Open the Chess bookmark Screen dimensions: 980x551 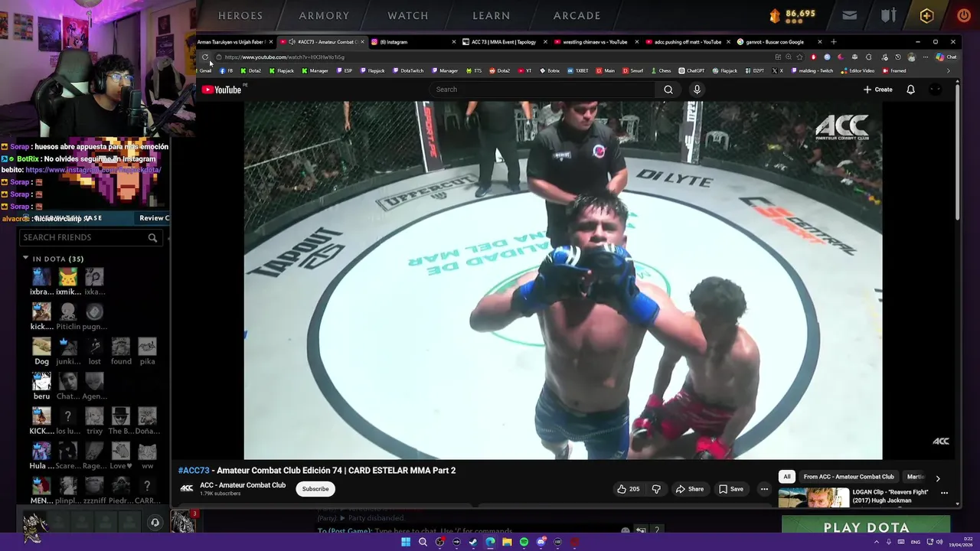pos(660,70)
